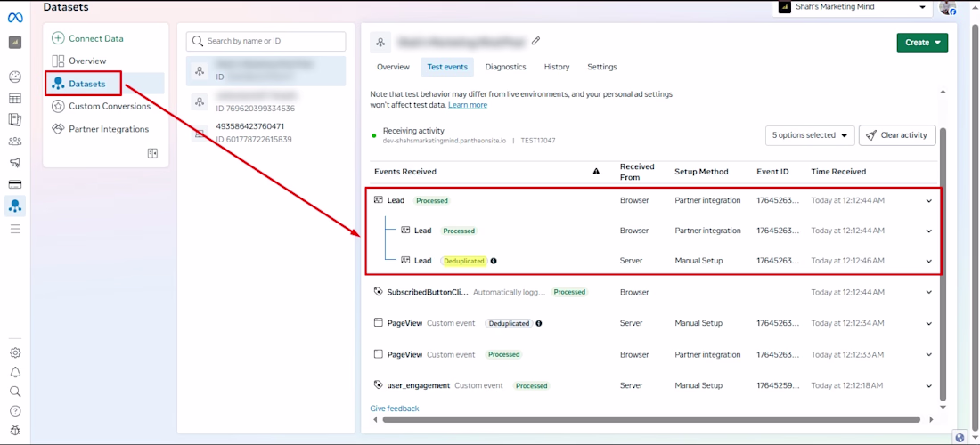The width and height of the screenshot is (980, 445).
Task: Click the Event ID column header
Action: [x=772, y=172]
